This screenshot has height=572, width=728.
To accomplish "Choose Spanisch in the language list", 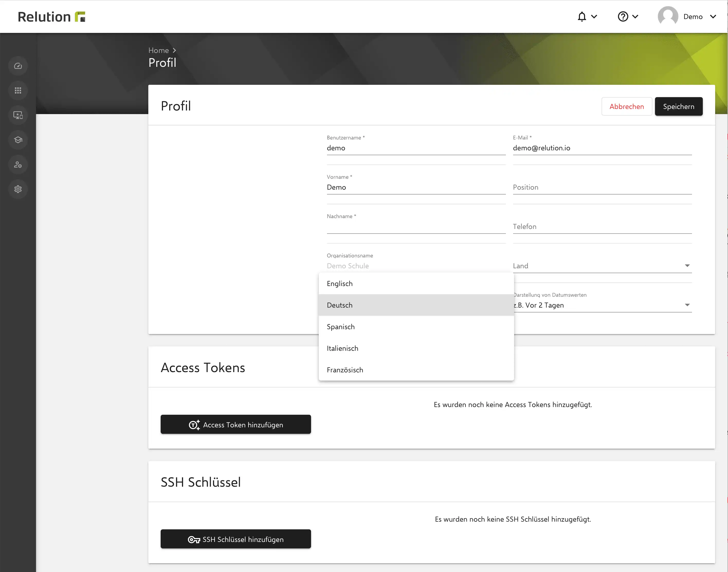I will point(416,327).
